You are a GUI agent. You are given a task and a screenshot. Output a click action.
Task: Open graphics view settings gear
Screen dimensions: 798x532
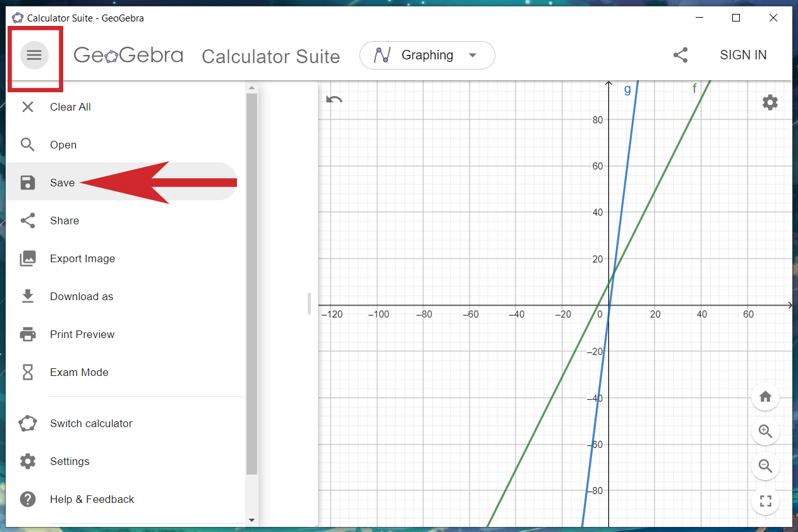pos(770,102)
